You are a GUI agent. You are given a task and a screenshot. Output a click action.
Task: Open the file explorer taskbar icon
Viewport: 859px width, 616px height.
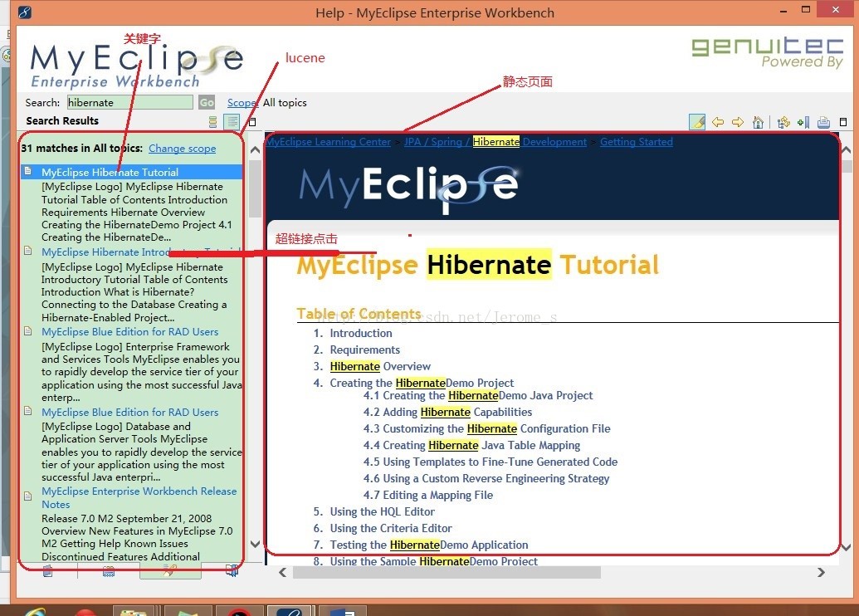tap(133, 610)
